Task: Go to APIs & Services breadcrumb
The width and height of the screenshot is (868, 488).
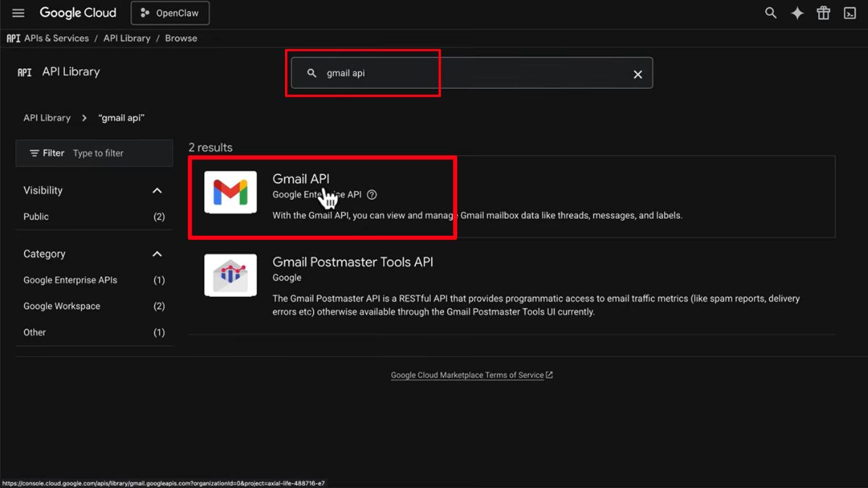Action: (56, 38)
